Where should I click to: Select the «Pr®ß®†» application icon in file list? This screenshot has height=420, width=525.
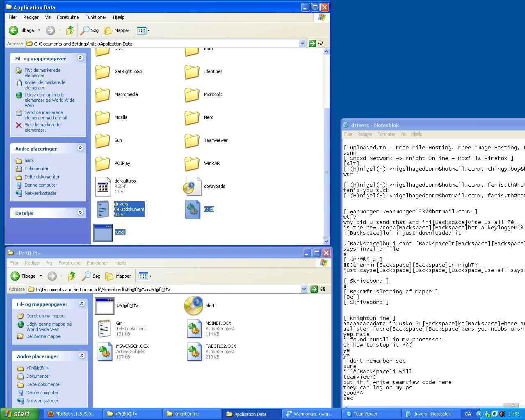point(105,306)
